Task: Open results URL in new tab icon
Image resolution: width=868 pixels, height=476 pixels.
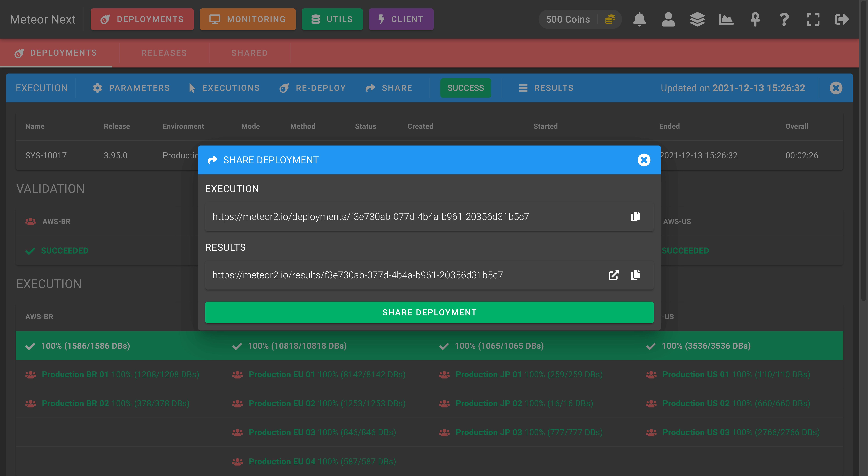Action: pyautogui.click(x=614, y=275)
